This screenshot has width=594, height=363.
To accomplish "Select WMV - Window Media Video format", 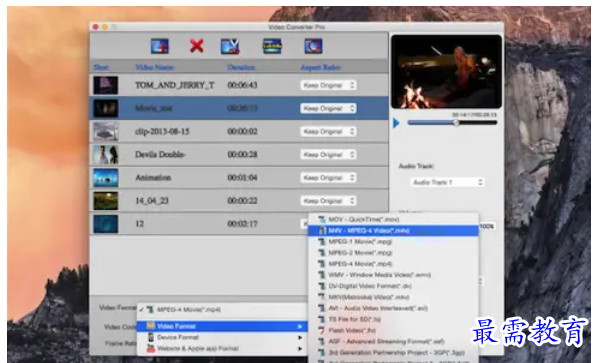I will click(x=393, y=275).
